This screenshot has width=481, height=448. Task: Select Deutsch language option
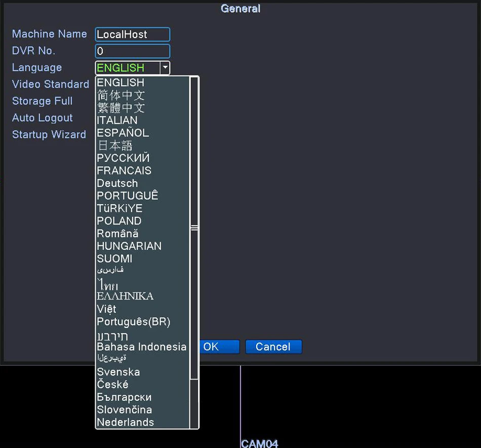(143, 183)
